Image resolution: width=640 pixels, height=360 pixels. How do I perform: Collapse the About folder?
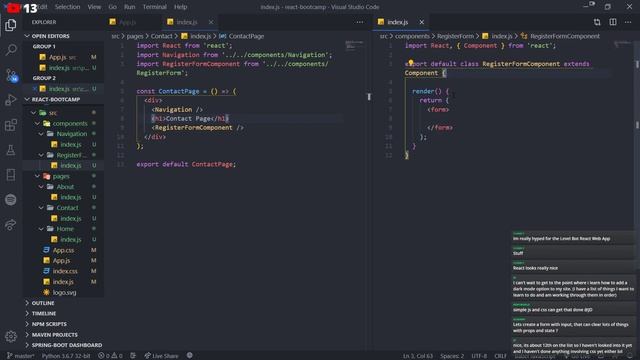coord(63,187)
